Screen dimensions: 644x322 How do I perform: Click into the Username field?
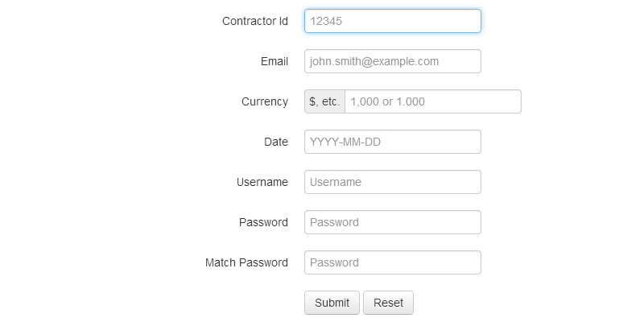pos(392,182)
